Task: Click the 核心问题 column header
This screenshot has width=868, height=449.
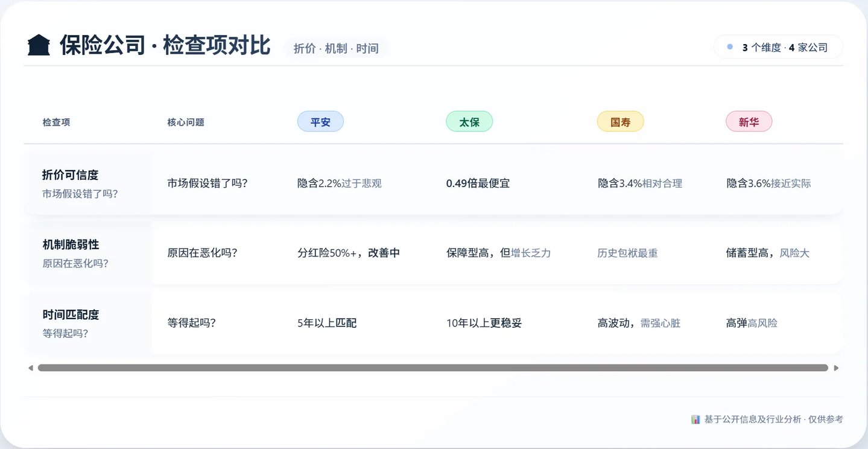Action: pos(186,122)
